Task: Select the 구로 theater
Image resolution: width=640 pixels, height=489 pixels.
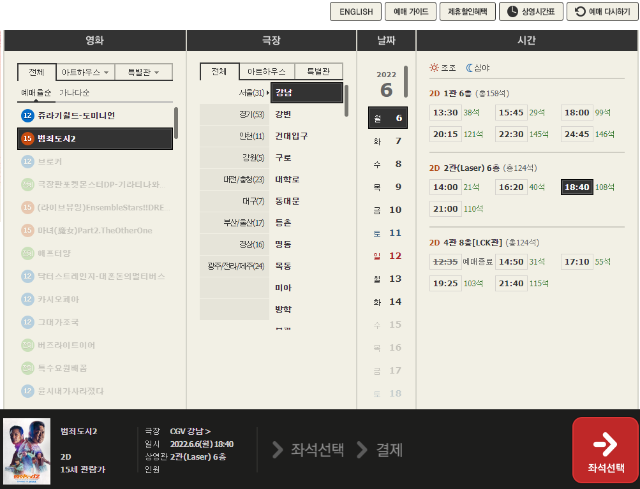Action: click(x=307, y=158)
